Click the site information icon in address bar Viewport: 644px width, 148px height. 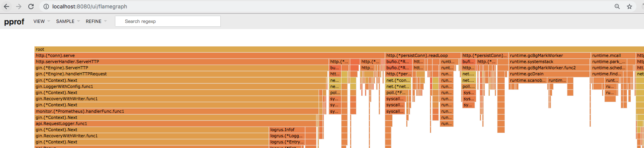(x=46, y=7)
